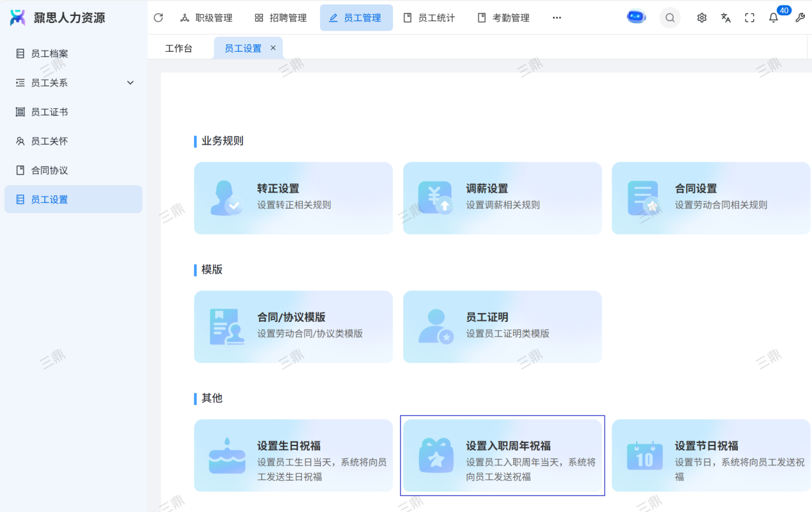Image resolution: width=812 pixels, height=512 pixels.
Task: Open the 调薪设置 card
Action: pyautogui.click(x=502, y=198)
